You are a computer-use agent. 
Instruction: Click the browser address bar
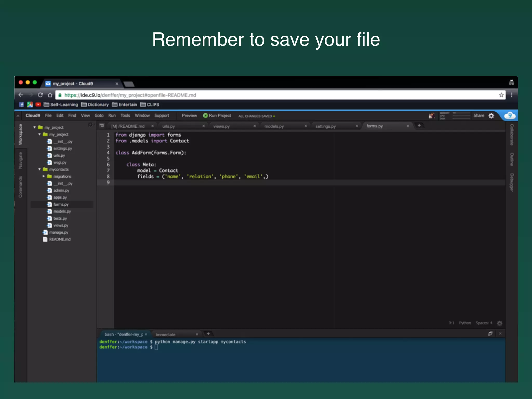pos(260,95)
